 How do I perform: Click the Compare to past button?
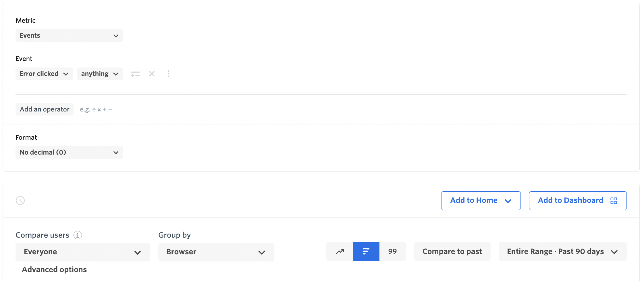coord(452,251)
